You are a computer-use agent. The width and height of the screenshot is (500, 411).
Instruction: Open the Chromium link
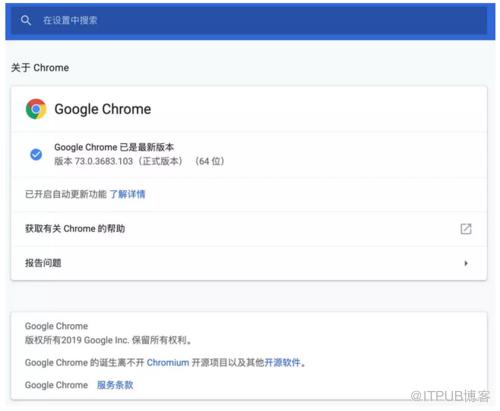168,362
